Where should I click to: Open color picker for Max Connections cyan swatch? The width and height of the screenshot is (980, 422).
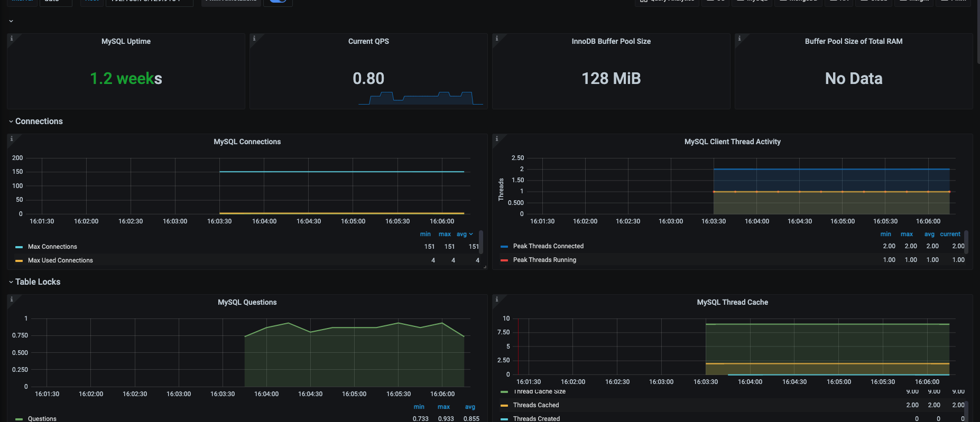pos(19,247)
